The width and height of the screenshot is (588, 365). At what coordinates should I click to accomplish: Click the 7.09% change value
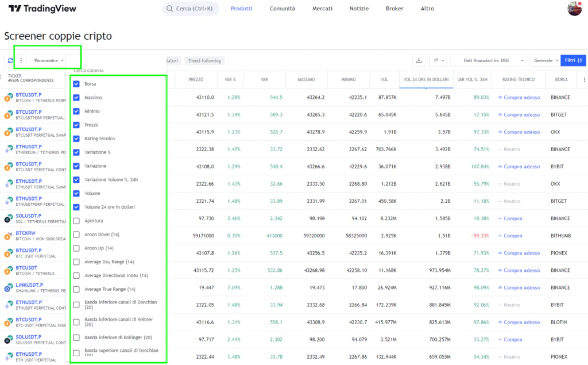click(x=234, y=287)
